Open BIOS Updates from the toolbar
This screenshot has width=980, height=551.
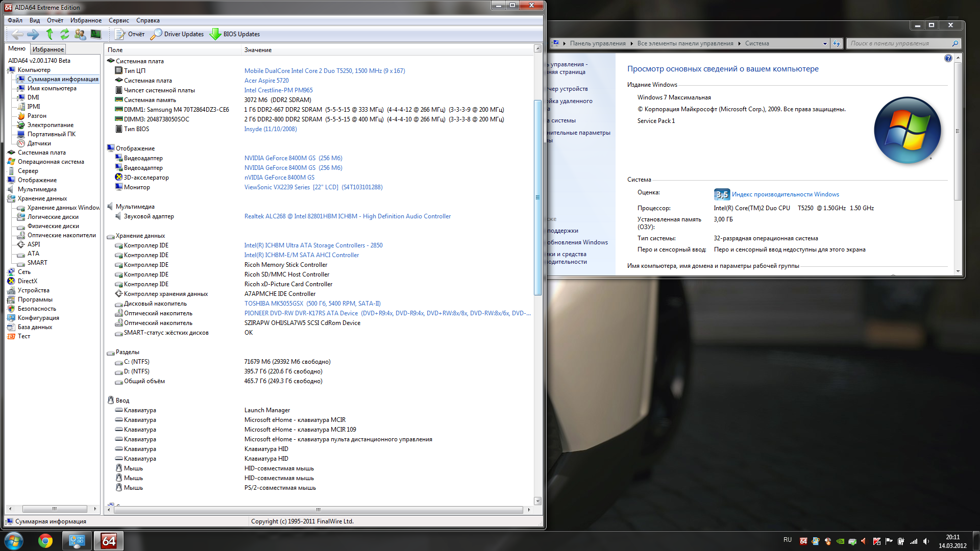point(235,34)
